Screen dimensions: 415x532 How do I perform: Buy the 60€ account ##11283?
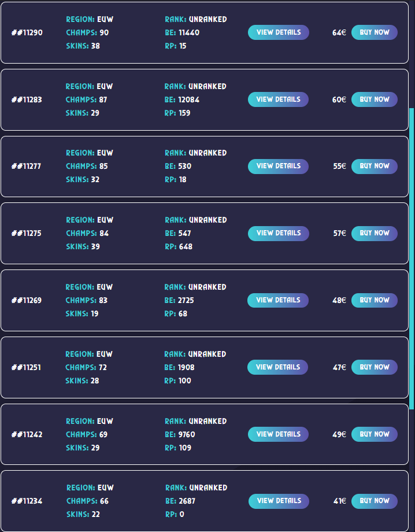375,99
